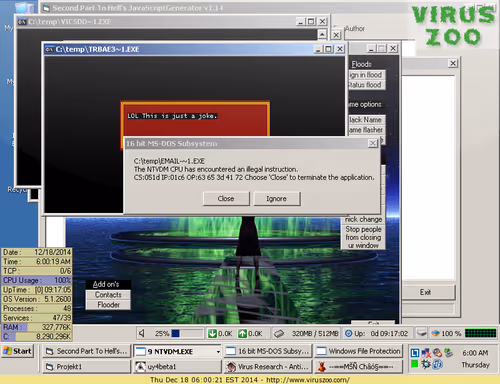Select the Contacts add-on item
The height and width of the screenshot is (384, 500).
(x=108, y=295)
